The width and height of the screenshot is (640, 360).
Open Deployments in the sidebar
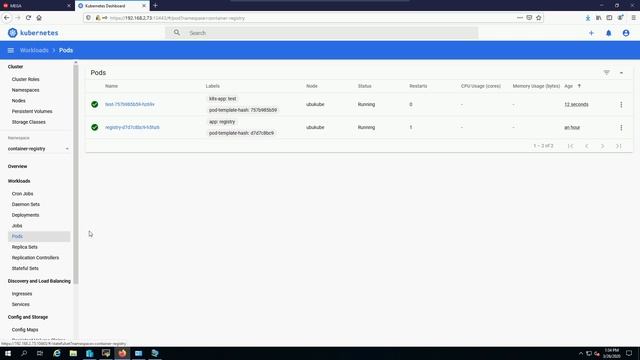coord(25,215)
